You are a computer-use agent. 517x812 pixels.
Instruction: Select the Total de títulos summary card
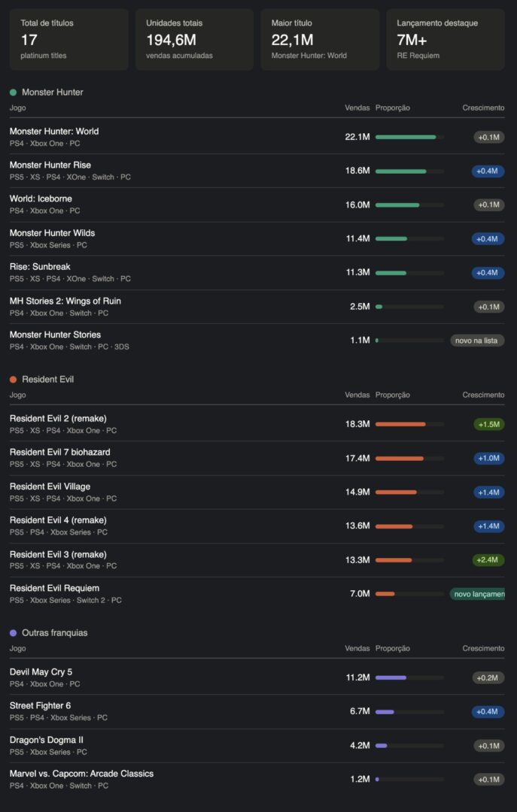pos(69,39)
